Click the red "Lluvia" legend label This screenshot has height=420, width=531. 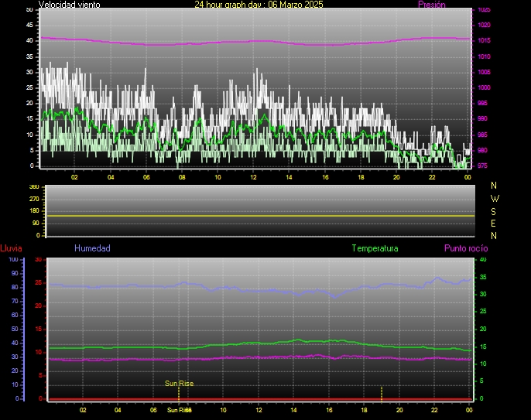[11, 248]
